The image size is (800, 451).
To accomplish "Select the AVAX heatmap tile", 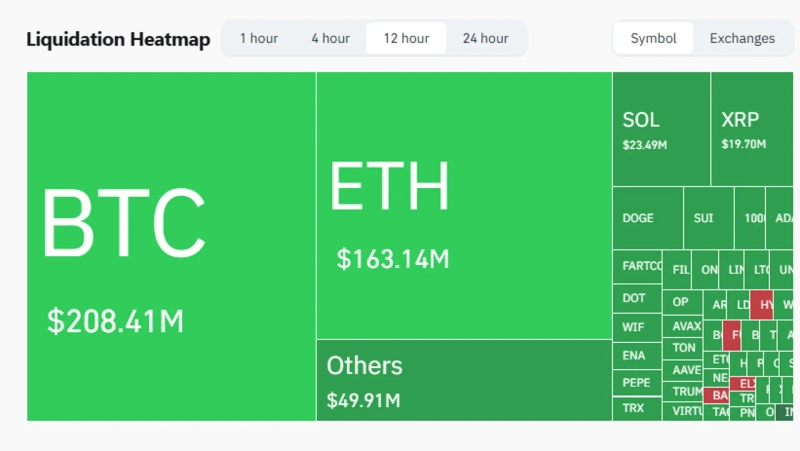I will (x=686, y=326).
